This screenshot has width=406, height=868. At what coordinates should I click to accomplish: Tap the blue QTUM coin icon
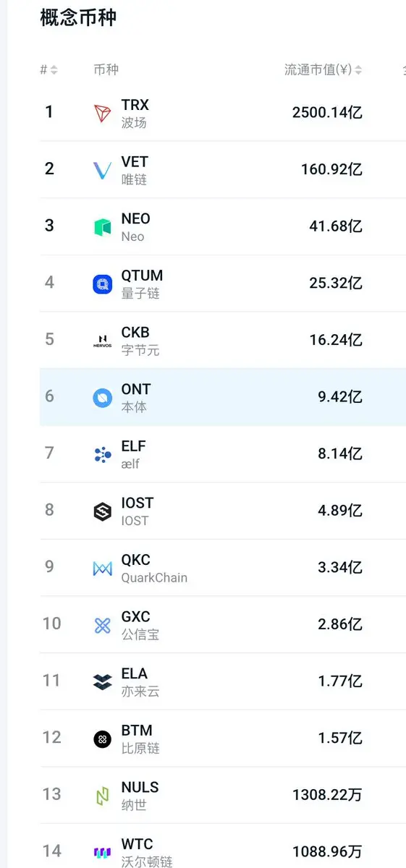(103, 284)
